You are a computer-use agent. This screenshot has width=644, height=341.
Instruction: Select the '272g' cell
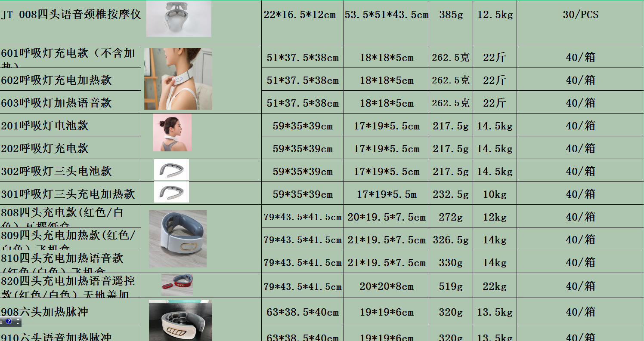[x=451, y=216]
